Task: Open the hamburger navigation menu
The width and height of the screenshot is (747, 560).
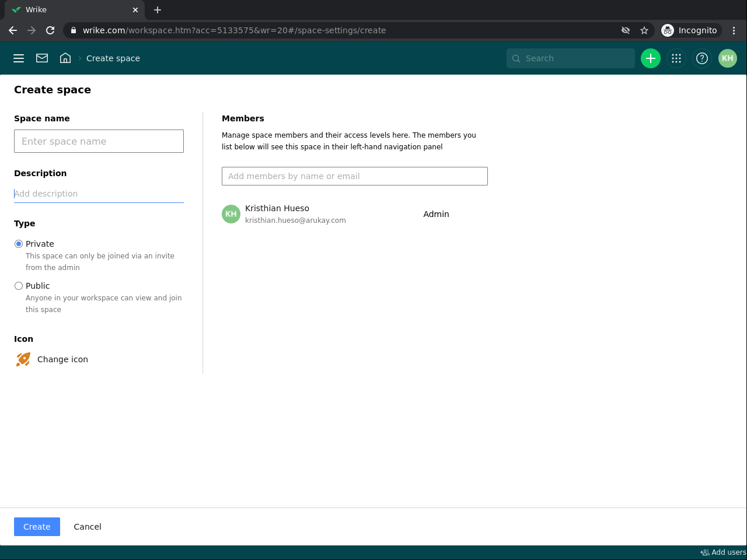Action: pyautogui.click(x=19, y=58)
